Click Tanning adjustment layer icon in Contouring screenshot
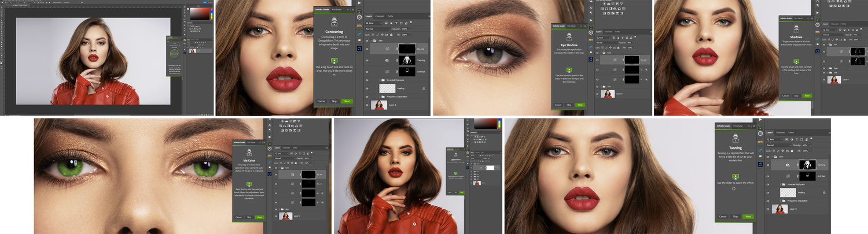This screenshot has height=234, width=868. pyautogui.click(x=387, y=61)
